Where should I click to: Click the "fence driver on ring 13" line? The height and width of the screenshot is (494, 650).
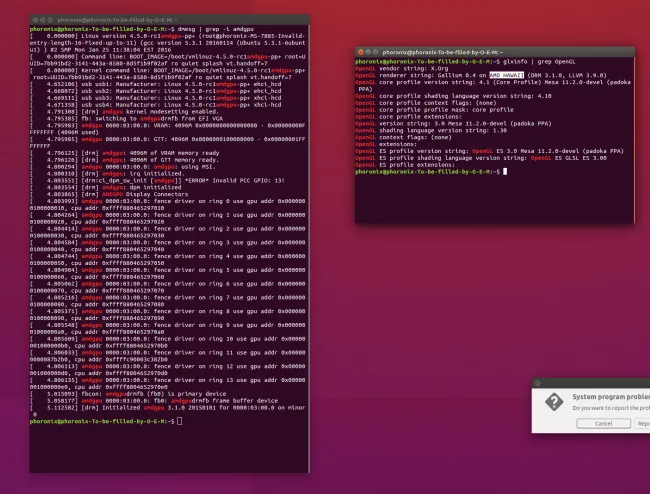pos(168,383)
